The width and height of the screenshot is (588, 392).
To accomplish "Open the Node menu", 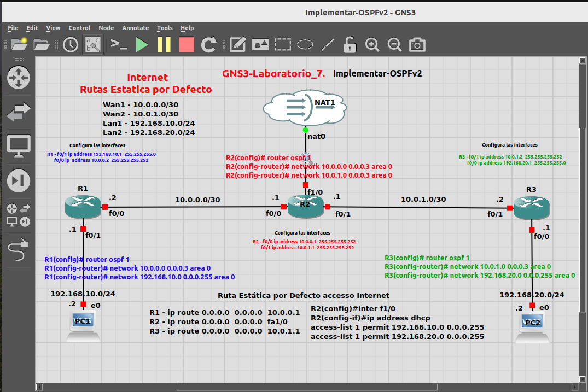I will pos(106,28).
